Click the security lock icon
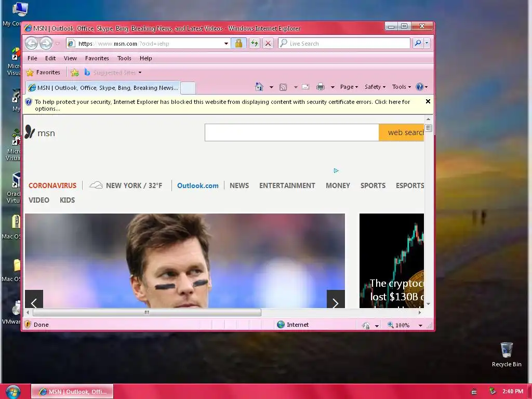The width and height of the screenshot is (532, 399). click(x=238, y=44)
